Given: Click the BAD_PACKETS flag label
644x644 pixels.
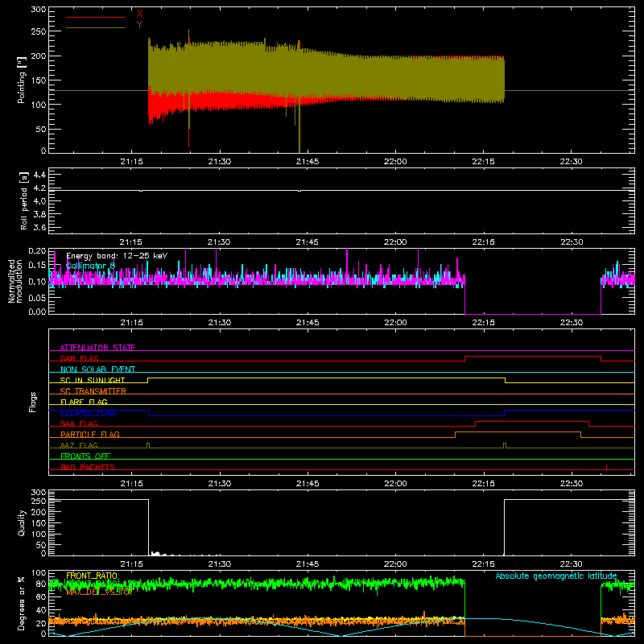Looking at the screenshot, I should (88, 467).
